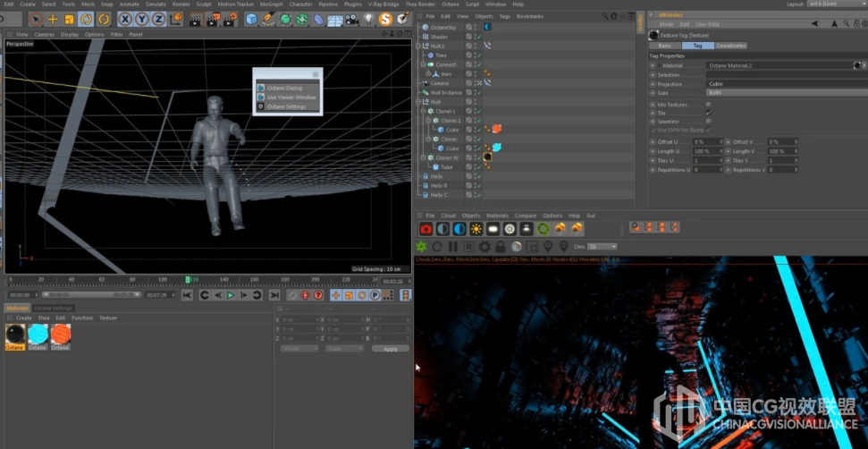Click the floor grid environment icon
Viewport: 868px width, 449px height.
point(335,21)
